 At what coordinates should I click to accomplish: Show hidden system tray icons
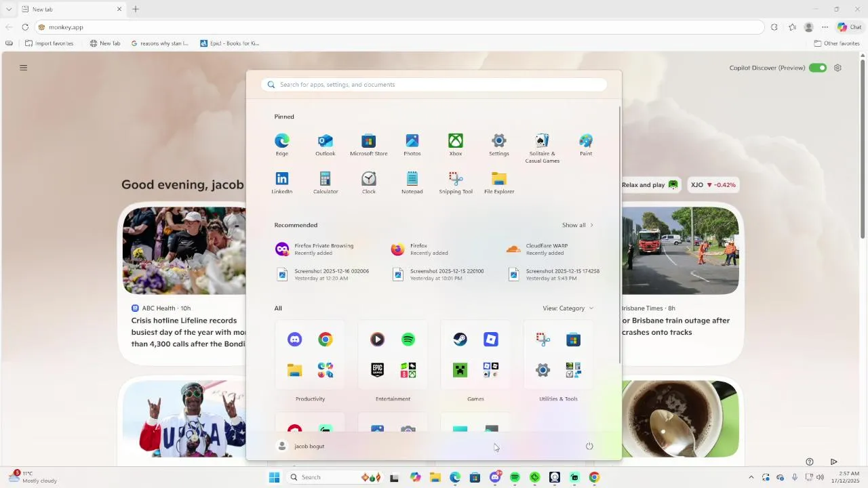[751, 477]
